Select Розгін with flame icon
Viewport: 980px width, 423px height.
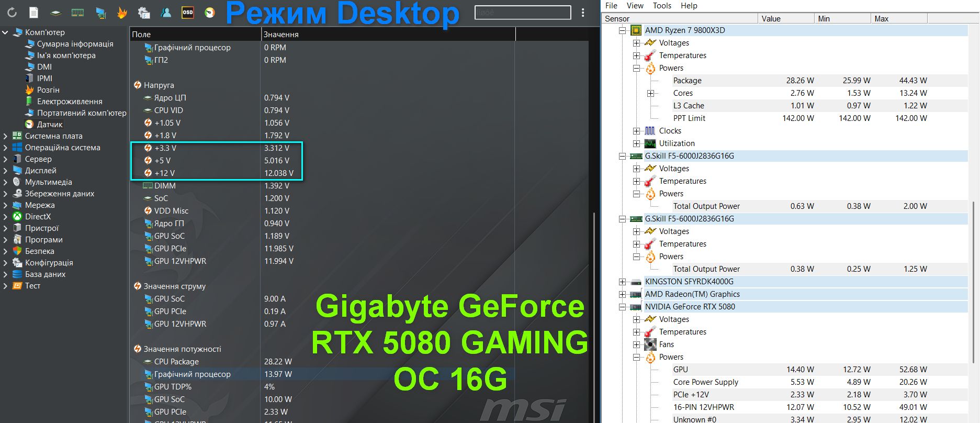42,90
